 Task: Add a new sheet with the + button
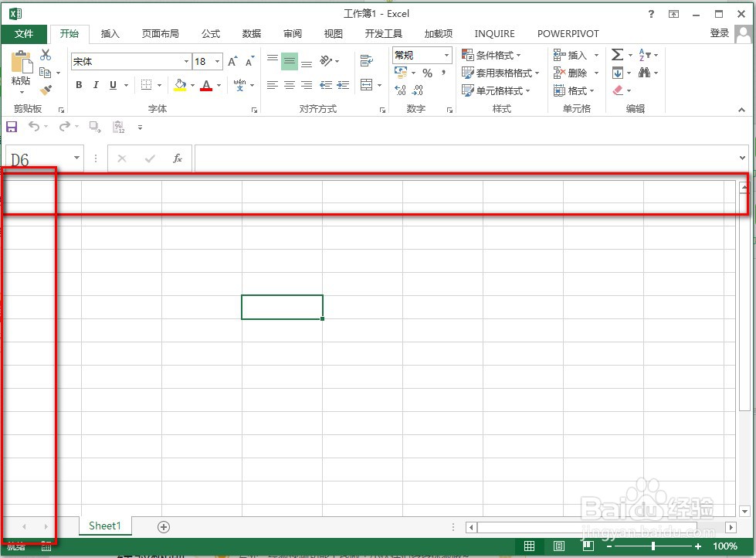[163, 526]
